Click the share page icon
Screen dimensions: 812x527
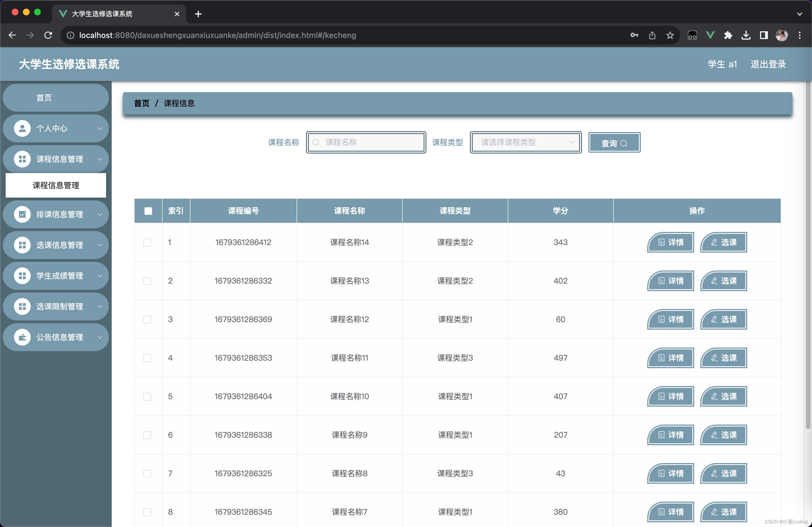point(652,35)
